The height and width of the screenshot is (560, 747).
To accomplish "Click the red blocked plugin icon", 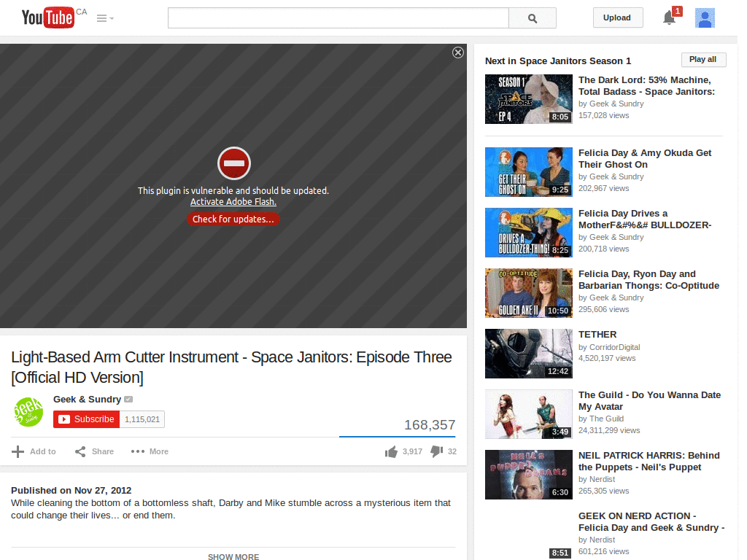I will point(234,163).
